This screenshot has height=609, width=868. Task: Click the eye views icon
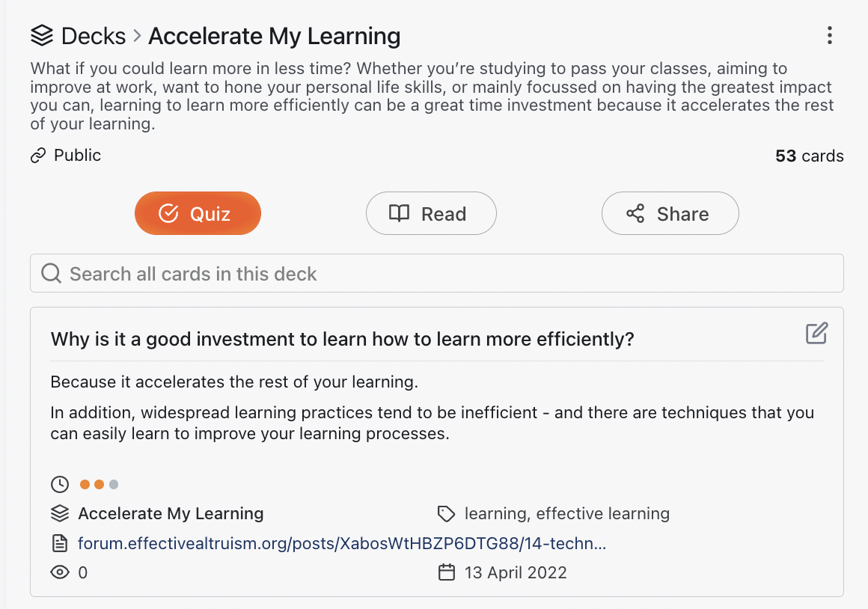[x=60, y=572]
